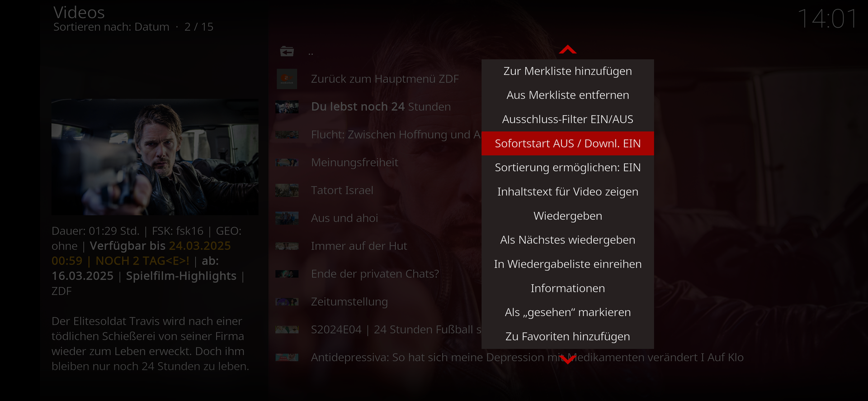Toggle Sofortstart AUS / Downl. EIN

[567, 143]
